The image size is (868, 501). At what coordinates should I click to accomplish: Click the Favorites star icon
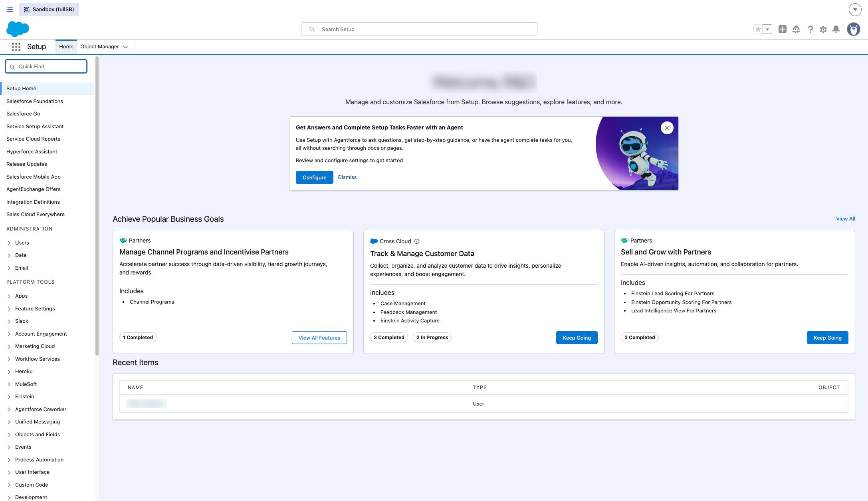coord(758,29)
